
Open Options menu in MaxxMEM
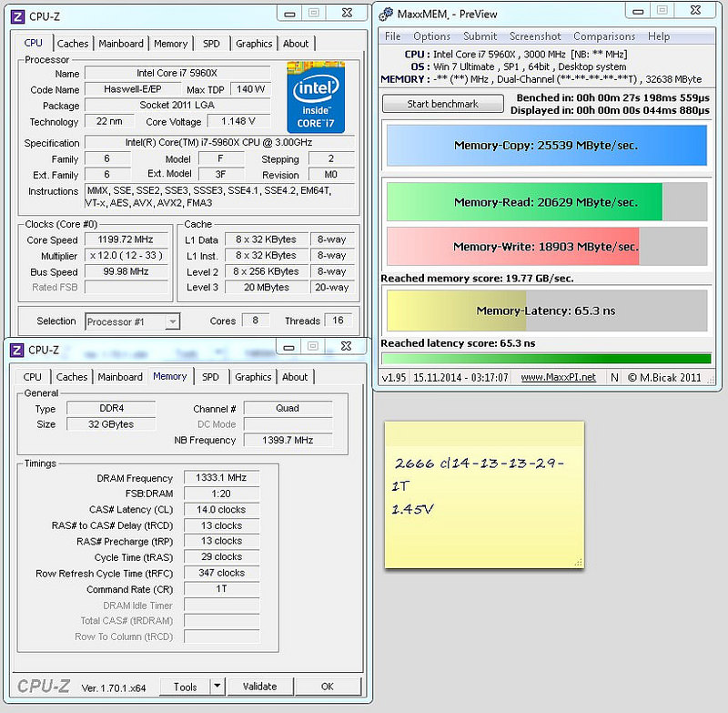(431, 36)
